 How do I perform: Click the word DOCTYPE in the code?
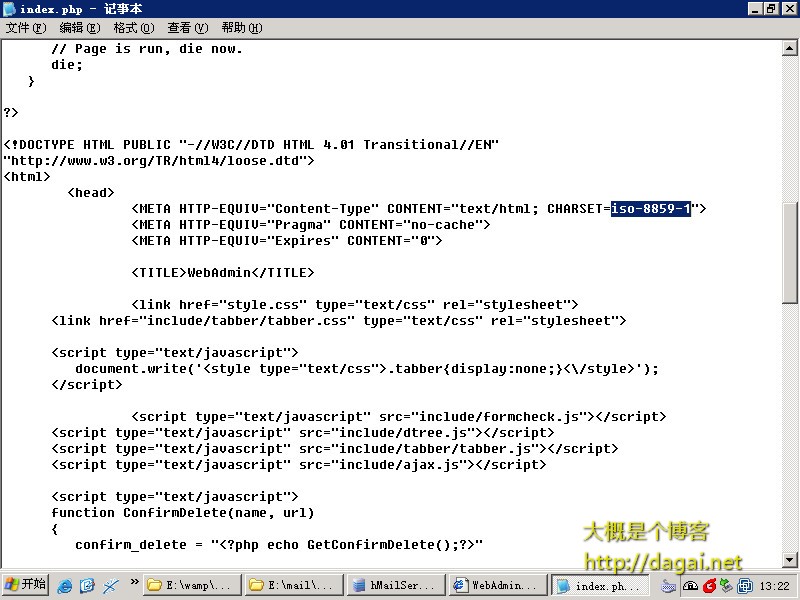(x=47, y=144)
